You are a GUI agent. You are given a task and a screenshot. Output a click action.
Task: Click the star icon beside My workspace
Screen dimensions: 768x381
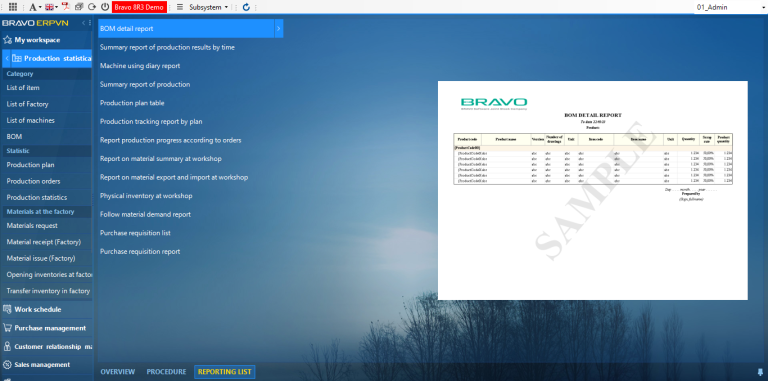(7, 40)
